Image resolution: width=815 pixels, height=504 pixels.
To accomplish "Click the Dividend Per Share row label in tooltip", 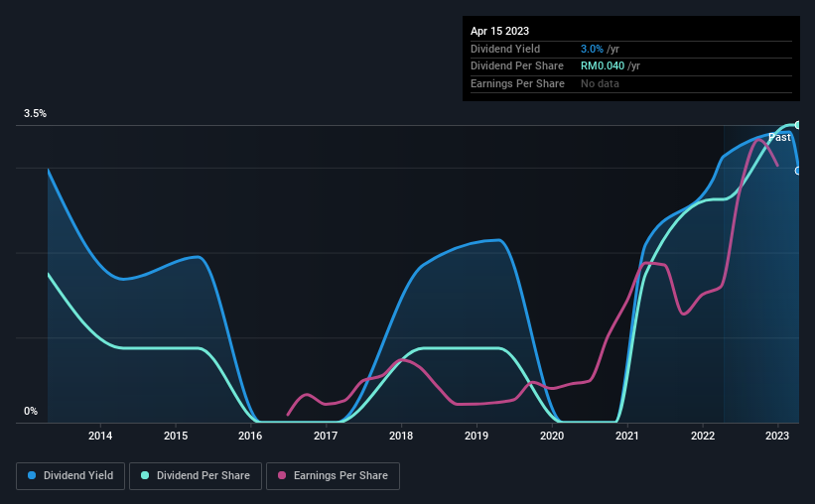I will pos(516,66).
